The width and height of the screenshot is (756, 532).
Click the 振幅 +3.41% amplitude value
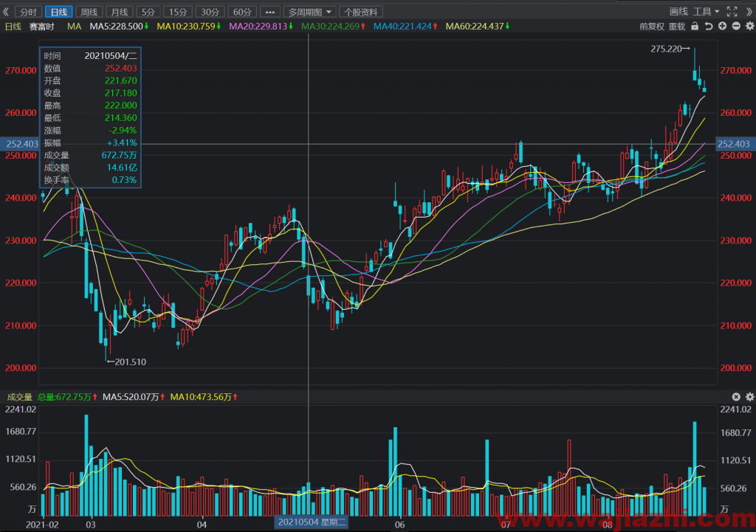click(x=122, y=142)
